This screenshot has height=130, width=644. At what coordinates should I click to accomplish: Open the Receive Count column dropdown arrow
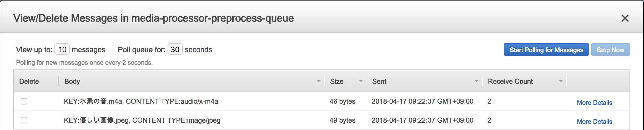(561, 81)
